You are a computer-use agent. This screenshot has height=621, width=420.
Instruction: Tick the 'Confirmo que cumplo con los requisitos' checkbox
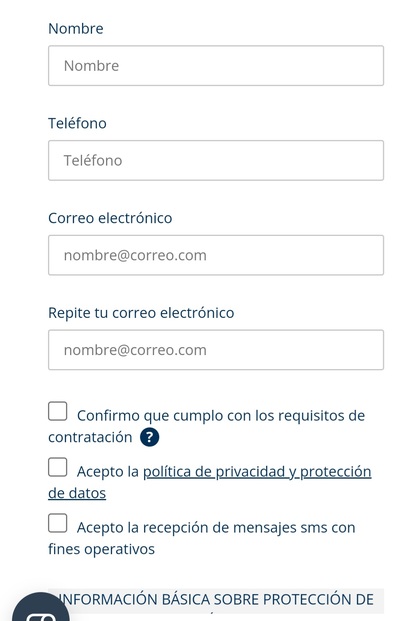58,411
